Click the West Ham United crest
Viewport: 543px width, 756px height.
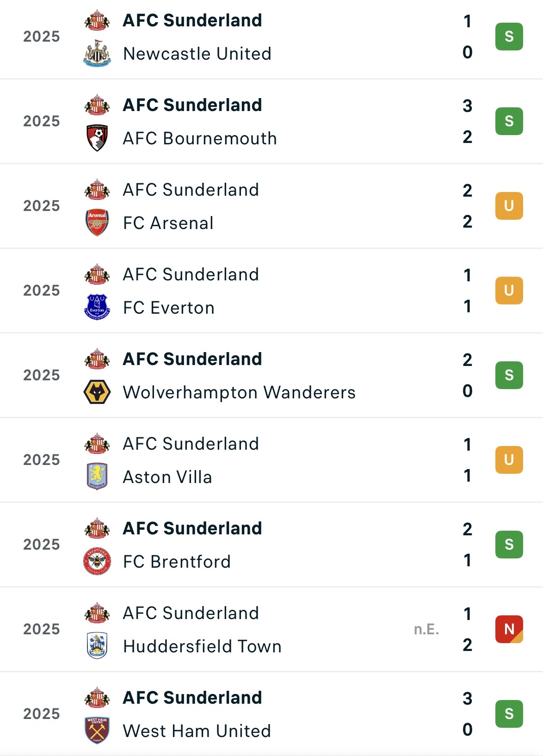tap(97, 731)
